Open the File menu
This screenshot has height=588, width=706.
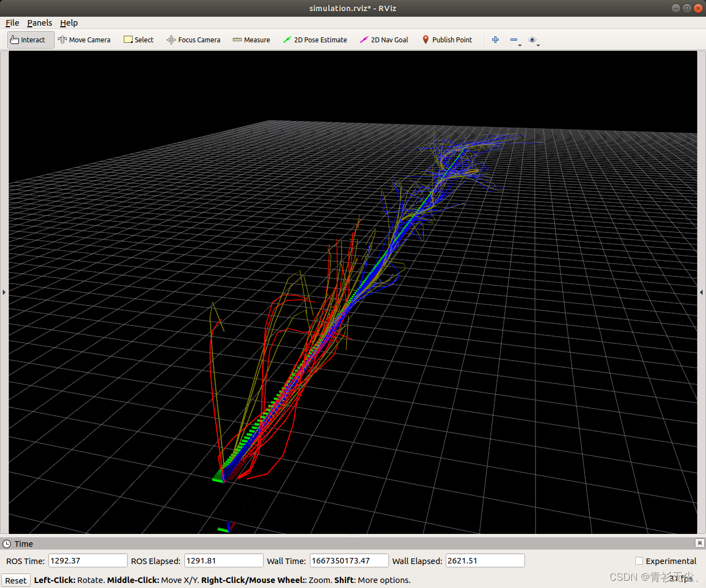tap(12, 23)
